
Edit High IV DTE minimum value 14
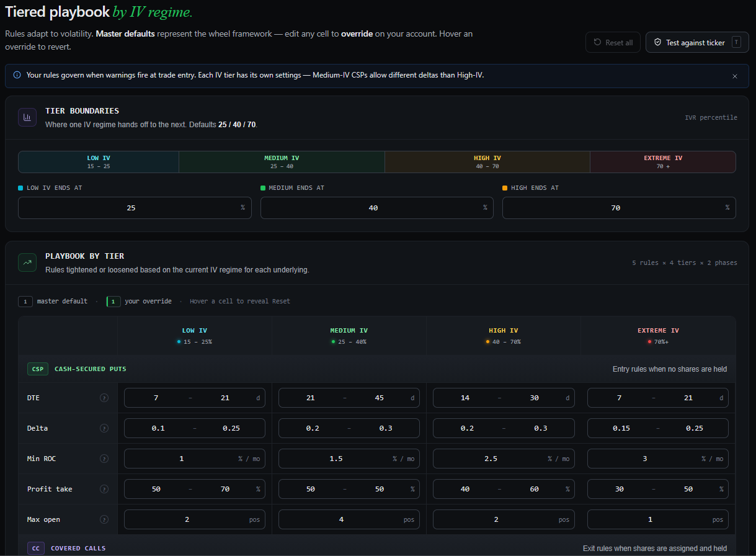pyautogui.click(x=465, y=398)
